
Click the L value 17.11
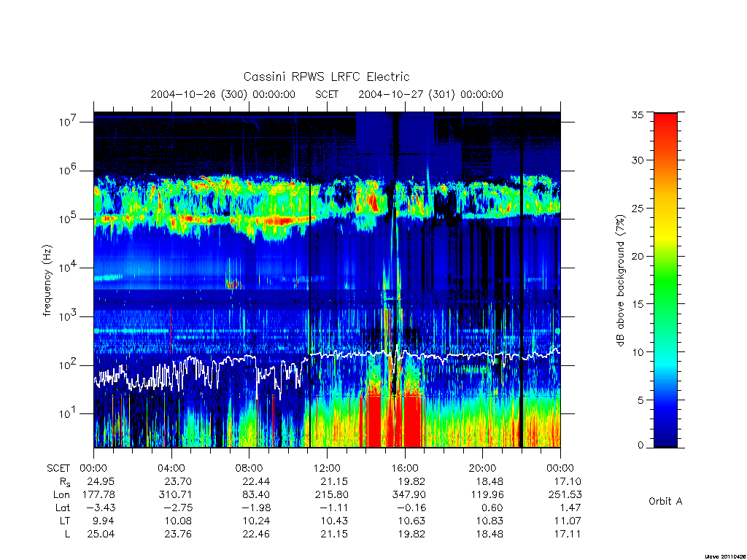568,534
